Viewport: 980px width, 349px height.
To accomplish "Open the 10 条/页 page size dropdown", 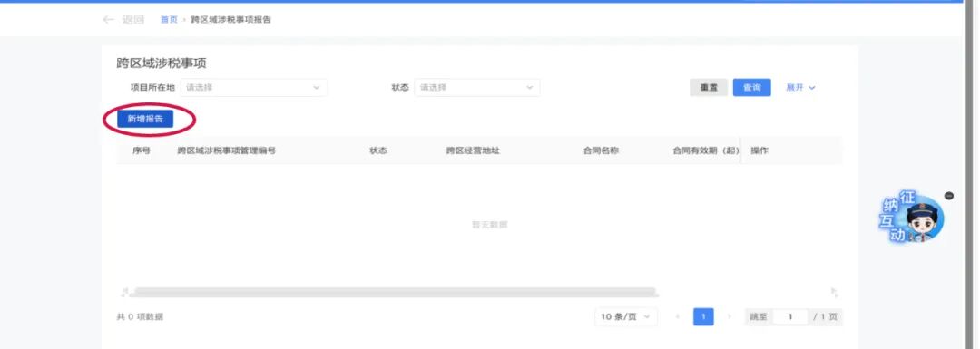I will click(625, 317).
